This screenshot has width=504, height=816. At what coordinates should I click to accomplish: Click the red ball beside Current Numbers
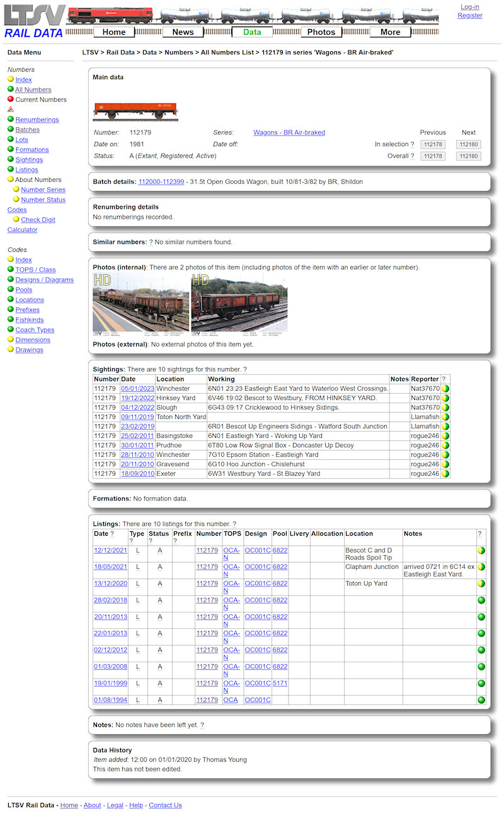tap(11, 99)
